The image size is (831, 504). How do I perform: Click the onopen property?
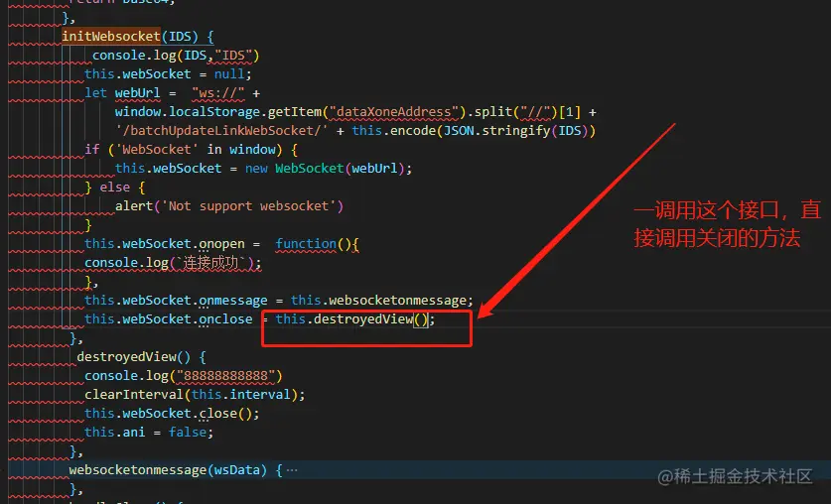tap(221, 244)
